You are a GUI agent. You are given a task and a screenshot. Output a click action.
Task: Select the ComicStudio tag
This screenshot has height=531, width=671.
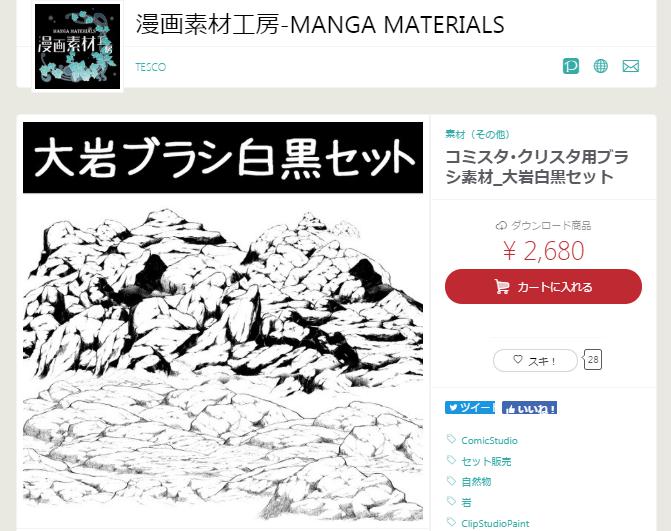coord(489,441)
